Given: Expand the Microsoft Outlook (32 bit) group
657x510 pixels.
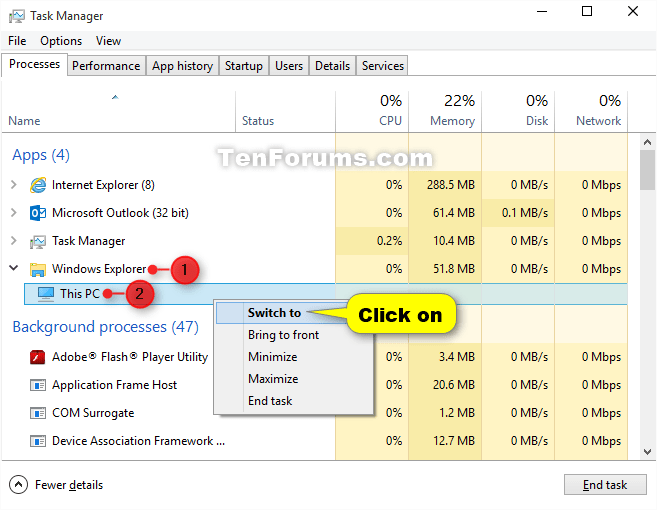Looking at the screenshot, I should pyautogui.click(x=14, y=212).
